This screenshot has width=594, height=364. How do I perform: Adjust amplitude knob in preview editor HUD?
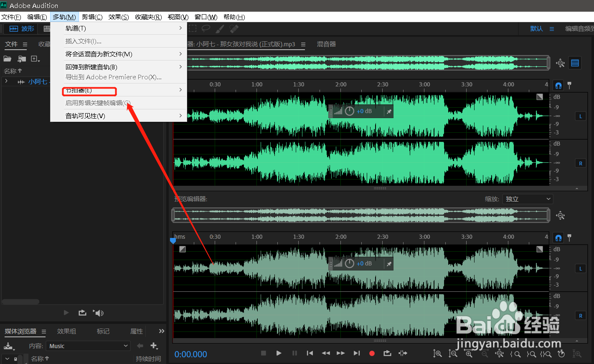coord(350,263)
